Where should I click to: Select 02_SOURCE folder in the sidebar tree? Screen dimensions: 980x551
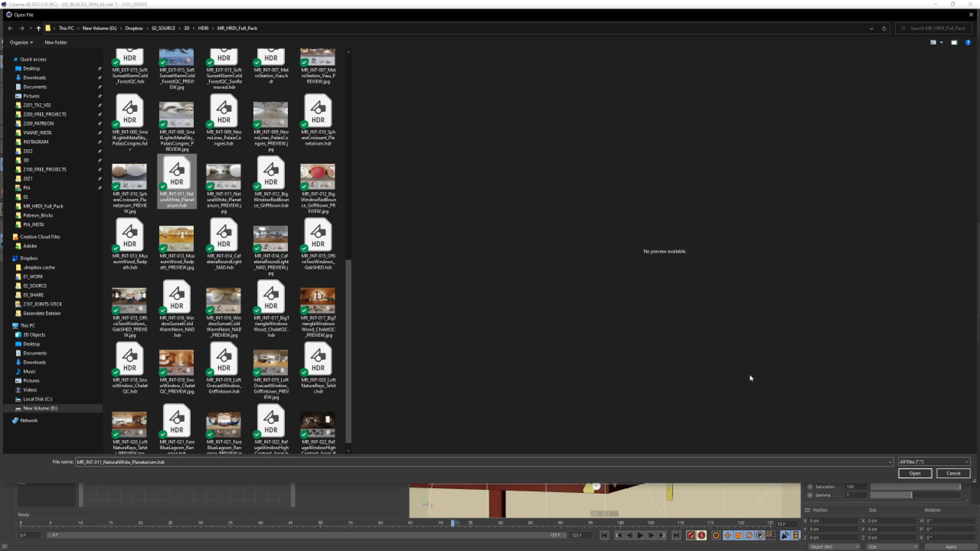pyautogui.click(x=35, y=286)
